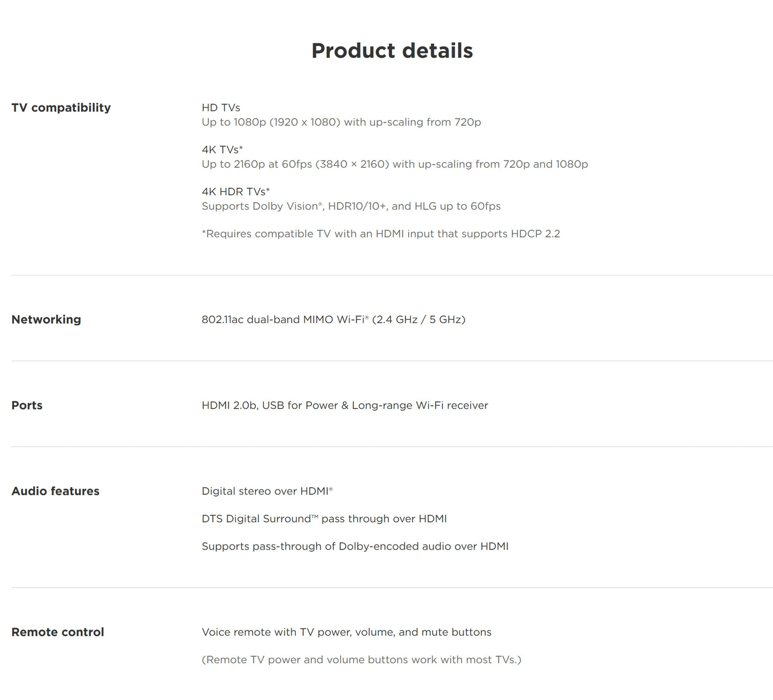Click the Networking section label
Viewport: 773px width, 700px height.
pyautogui.click(x=46, y=319)
